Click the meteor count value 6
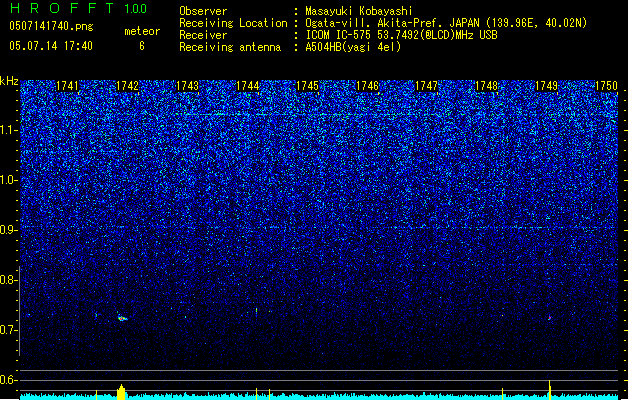629x400 pixels. (x=142, y=46)
